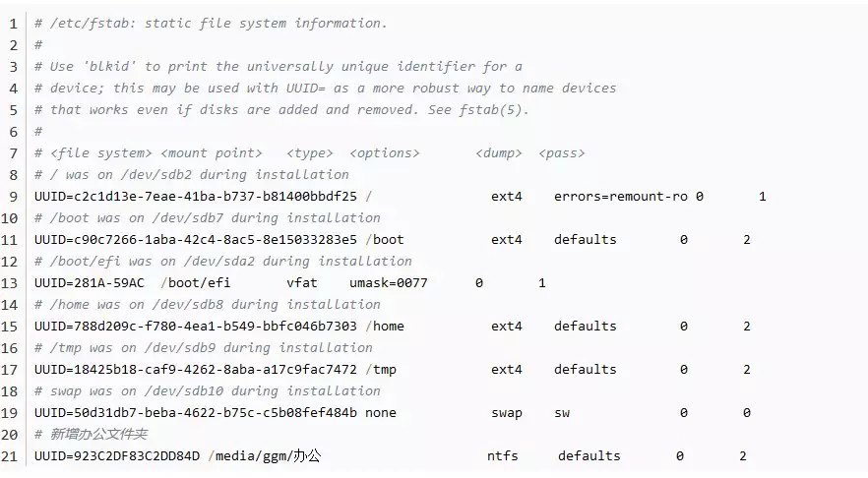Click line number 21 in the gutter
The image size is (868, 478).
click(11, 455)
